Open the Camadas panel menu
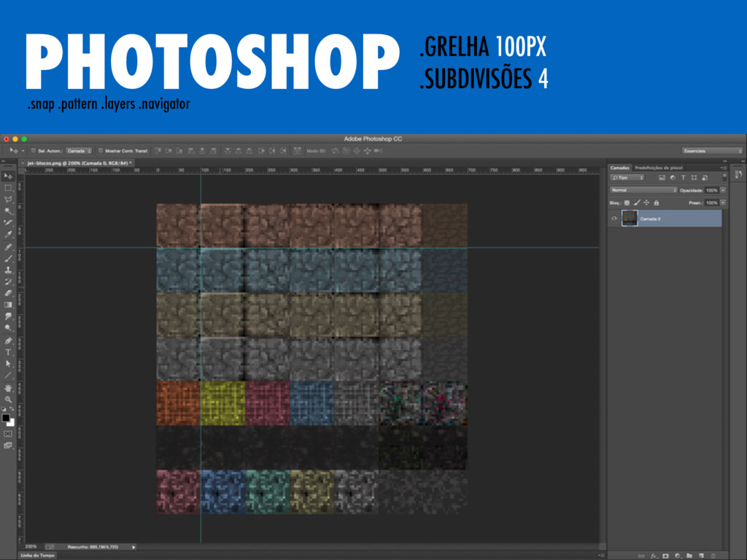This screenshot has height=560, width=747. coord(724,168)
